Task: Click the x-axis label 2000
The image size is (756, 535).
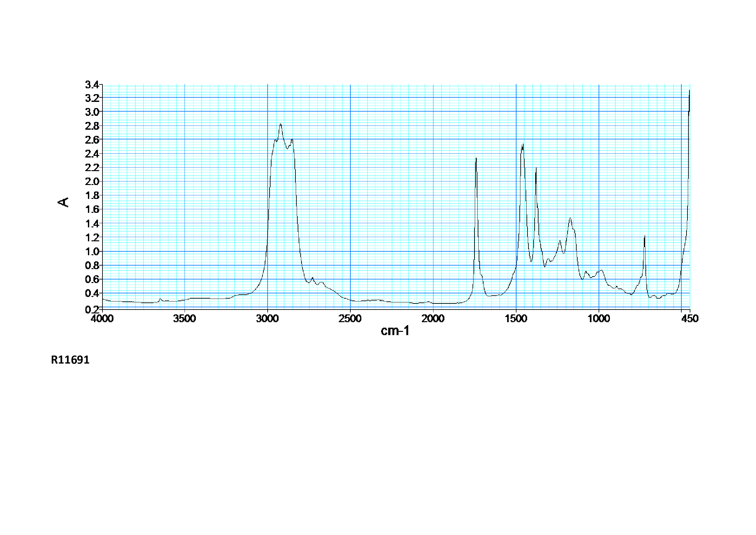Action: coord(433,318)
